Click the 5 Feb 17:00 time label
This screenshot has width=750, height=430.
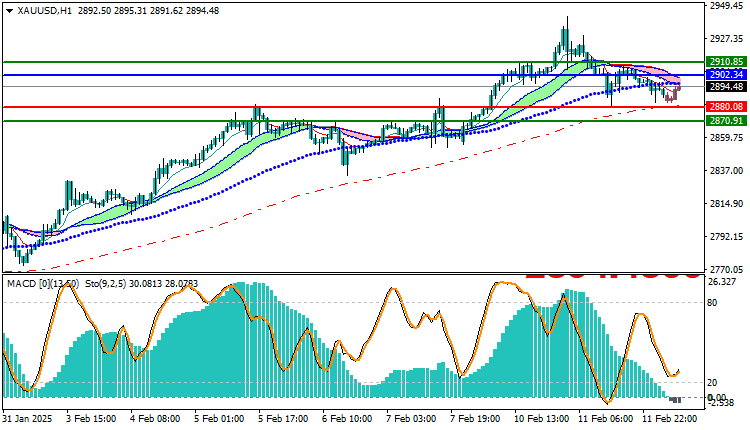283,419
